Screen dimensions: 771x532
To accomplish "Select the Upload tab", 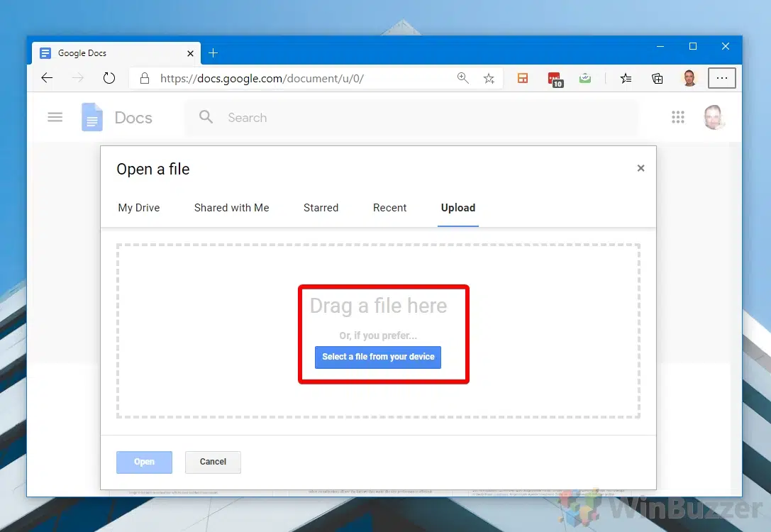I will coord(457,208).
